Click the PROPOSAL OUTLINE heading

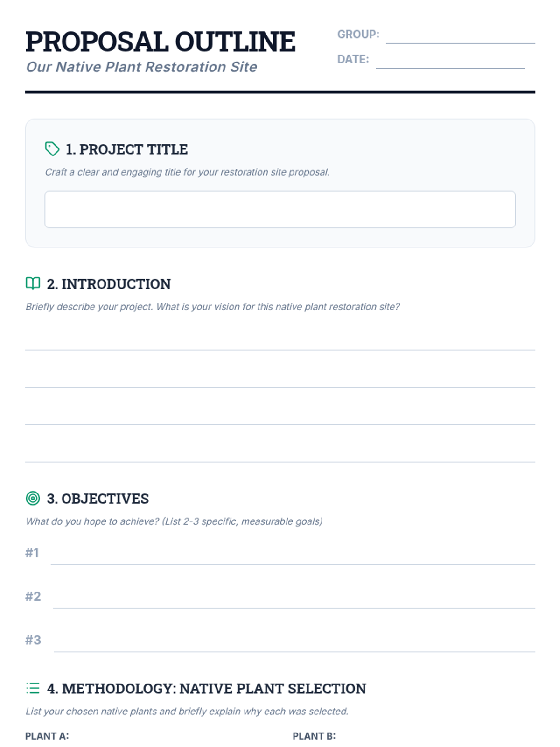pyautogui.click(x=160, y=42)
